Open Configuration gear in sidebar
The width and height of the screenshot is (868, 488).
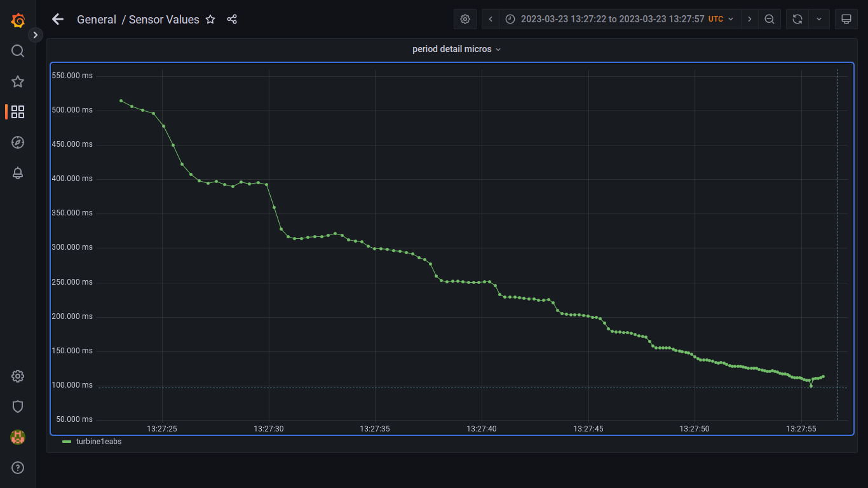[x=18, y=376]
